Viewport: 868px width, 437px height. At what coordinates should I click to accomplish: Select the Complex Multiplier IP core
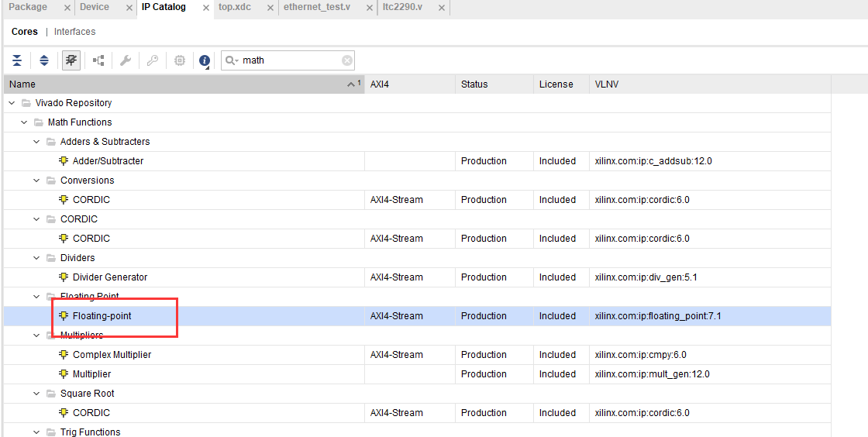[112, 355]
